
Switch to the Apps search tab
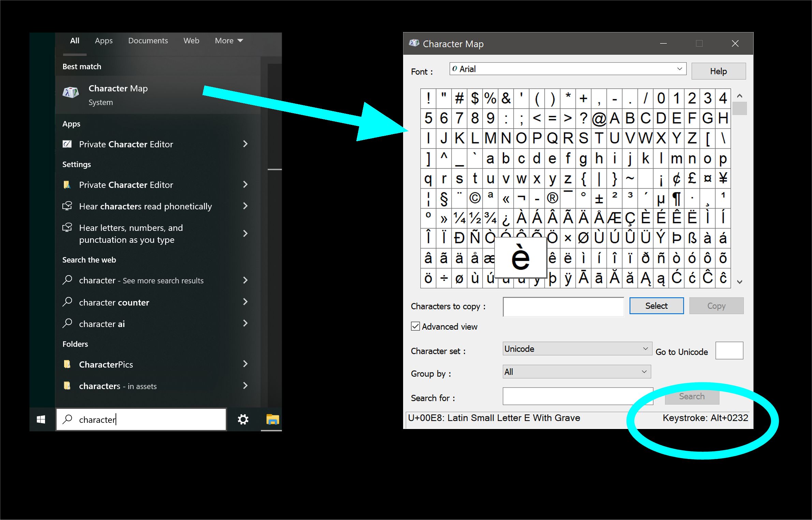104,41
